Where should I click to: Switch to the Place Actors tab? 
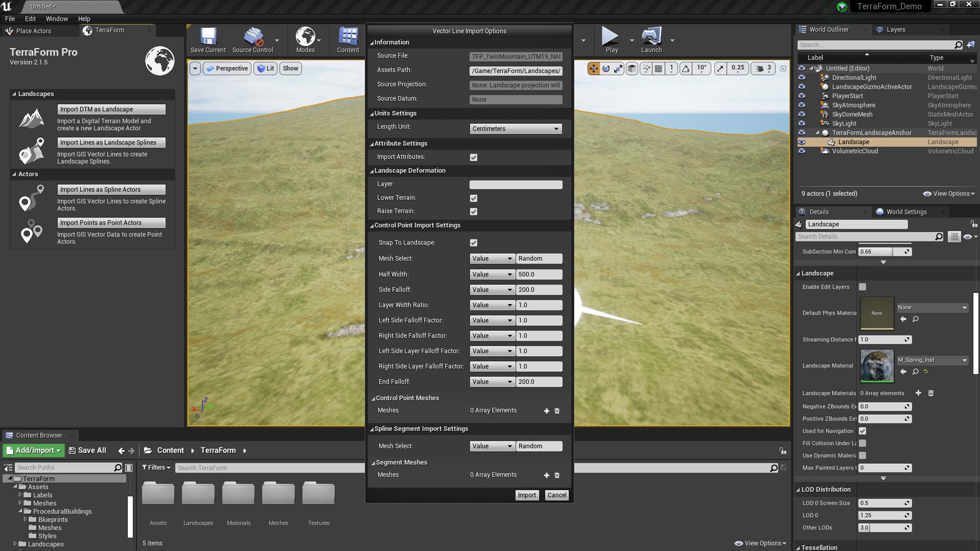(34, 31)
